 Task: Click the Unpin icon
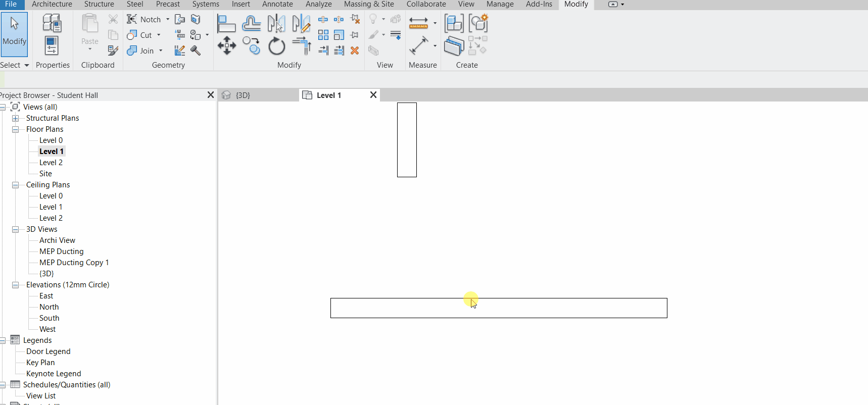[355, 19]
